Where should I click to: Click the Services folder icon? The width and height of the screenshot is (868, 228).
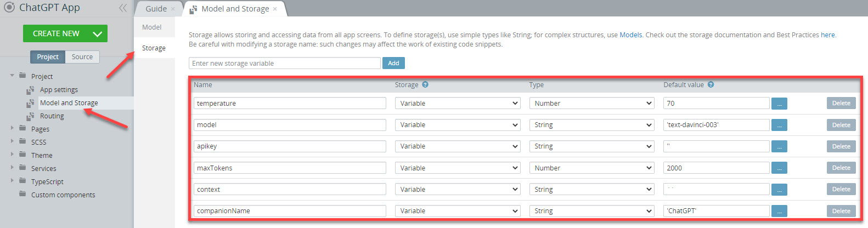coord(22,168)
